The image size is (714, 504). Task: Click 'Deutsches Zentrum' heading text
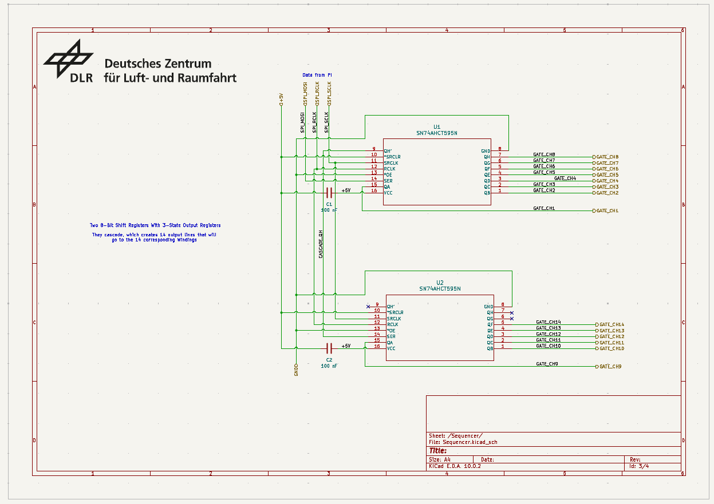[158, 63]
